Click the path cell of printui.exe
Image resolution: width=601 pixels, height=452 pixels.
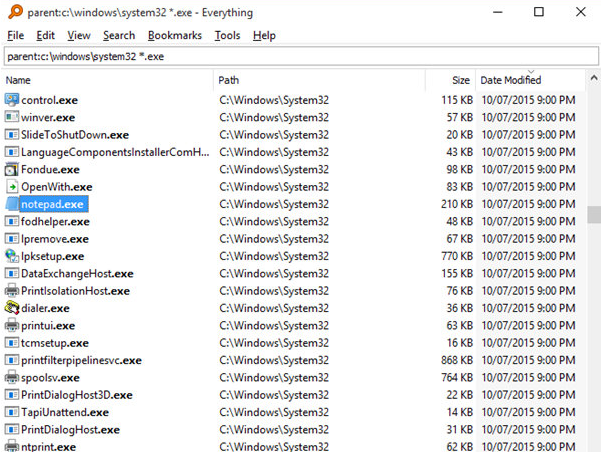[274, 325]
